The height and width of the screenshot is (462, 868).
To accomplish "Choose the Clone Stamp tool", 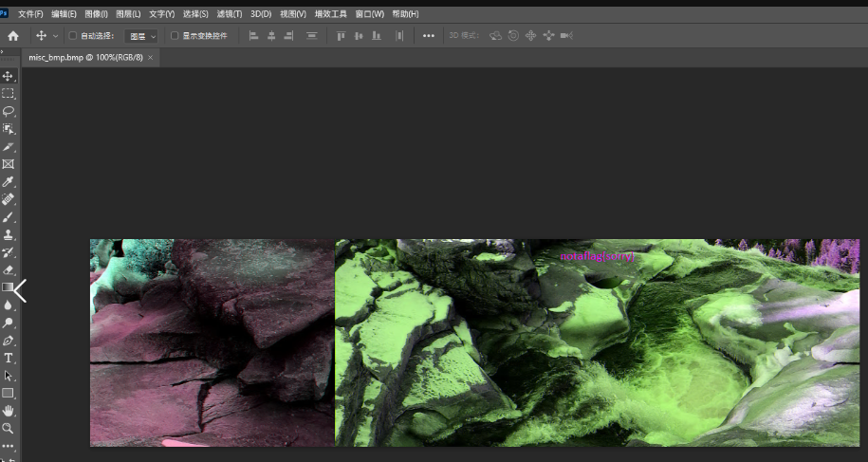I will [x=9, y=234].
